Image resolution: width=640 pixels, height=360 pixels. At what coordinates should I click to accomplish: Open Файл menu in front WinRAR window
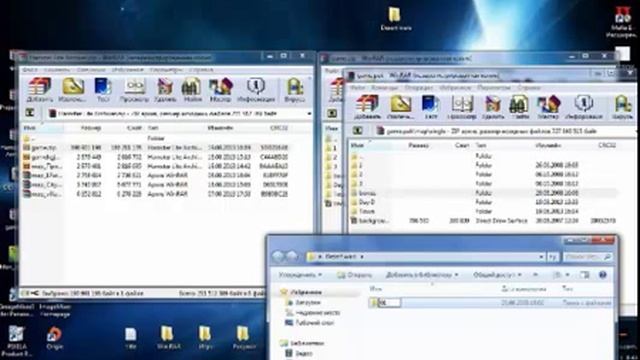tap(358, 87)
